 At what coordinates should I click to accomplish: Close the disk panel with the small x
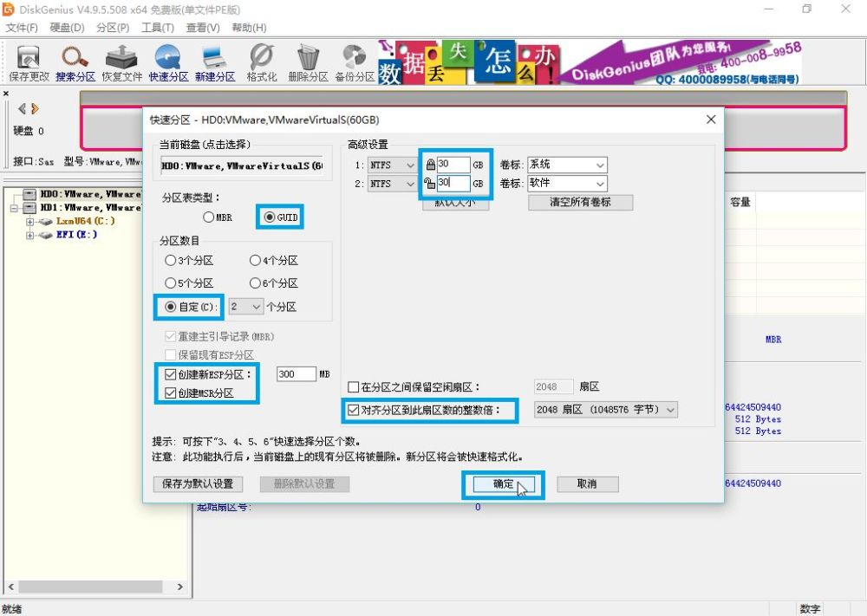point(6,94)
